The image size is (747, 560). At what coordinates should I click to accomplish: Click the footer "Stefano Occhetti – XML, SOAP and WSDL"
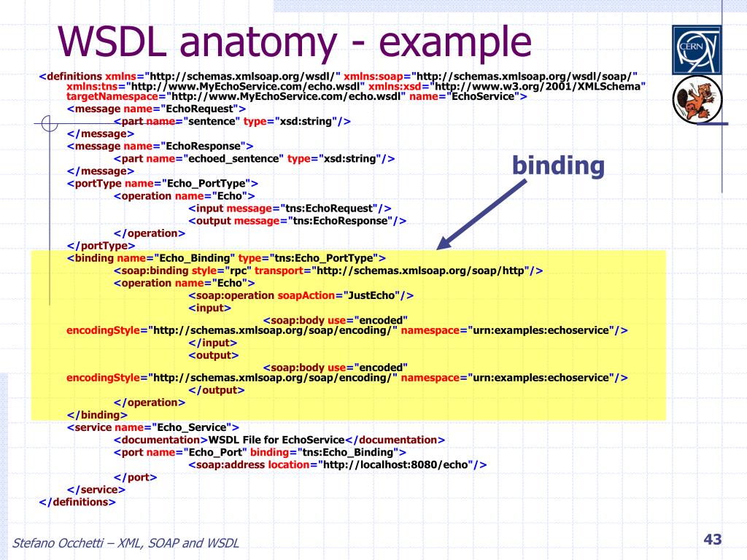(x=125, y=542)
